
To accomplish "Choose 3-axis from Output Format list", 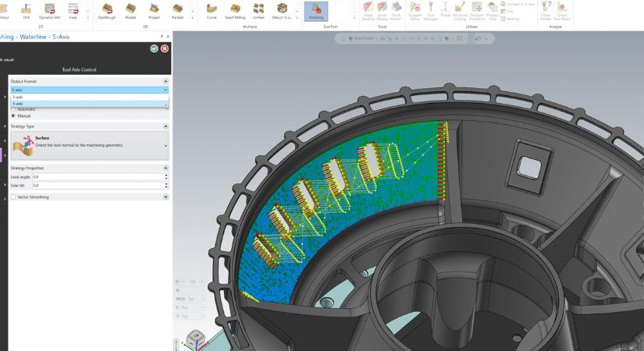I will 90,97.
